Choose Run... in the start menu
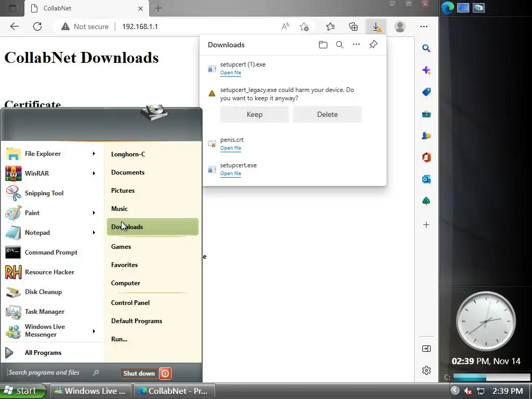Image resolution: width=532 pixels, height=399 pixels. coord(119,339)
